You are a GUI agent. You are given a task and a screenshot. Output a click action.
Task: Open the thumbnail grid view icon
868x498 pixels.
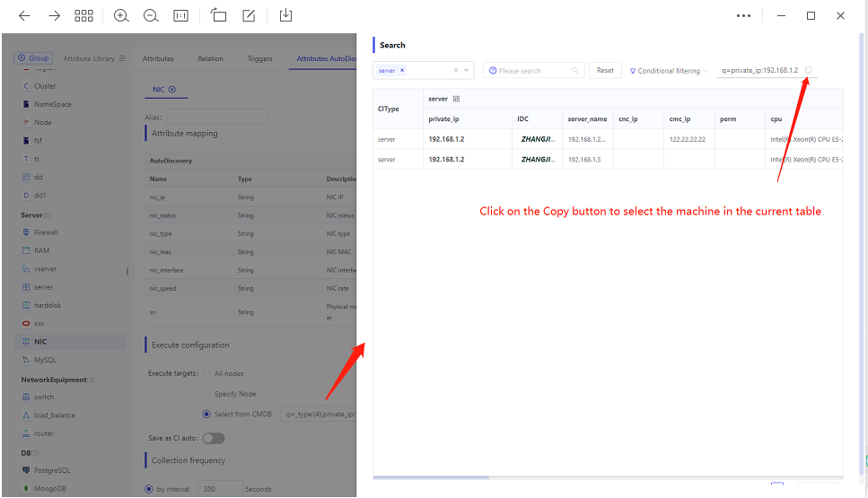(x=83, y=15)
